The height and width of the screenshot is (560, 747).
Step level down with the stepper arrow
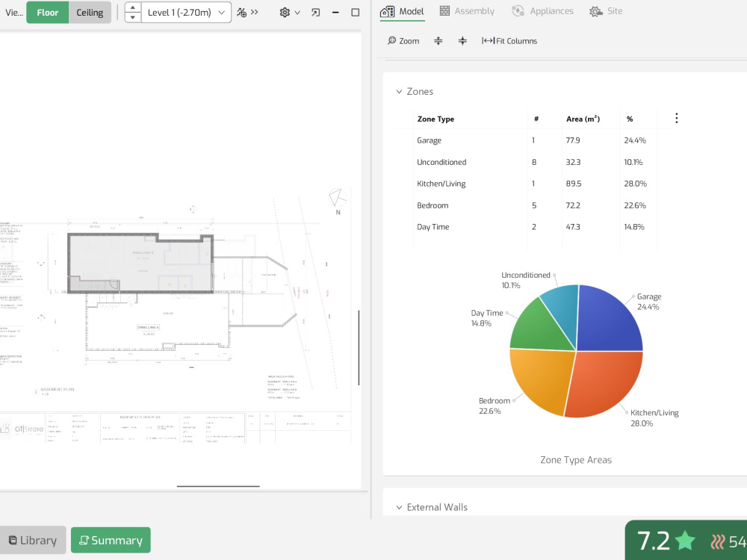[133, 18]
